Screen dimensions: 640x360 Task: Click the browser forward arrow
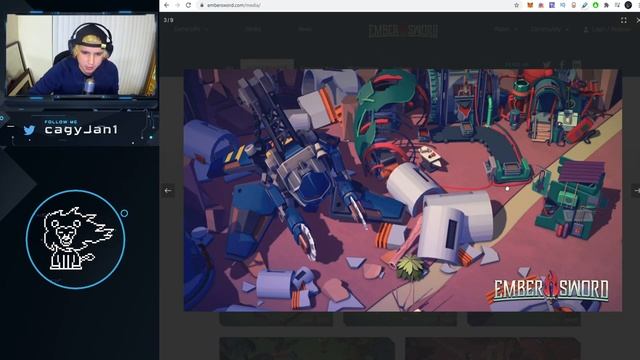178,5
